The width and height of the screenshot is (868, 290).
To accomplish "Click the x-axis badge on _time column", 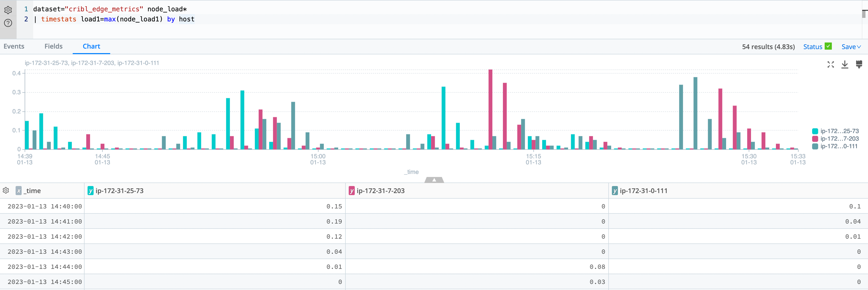I will (x=19, y=191).
